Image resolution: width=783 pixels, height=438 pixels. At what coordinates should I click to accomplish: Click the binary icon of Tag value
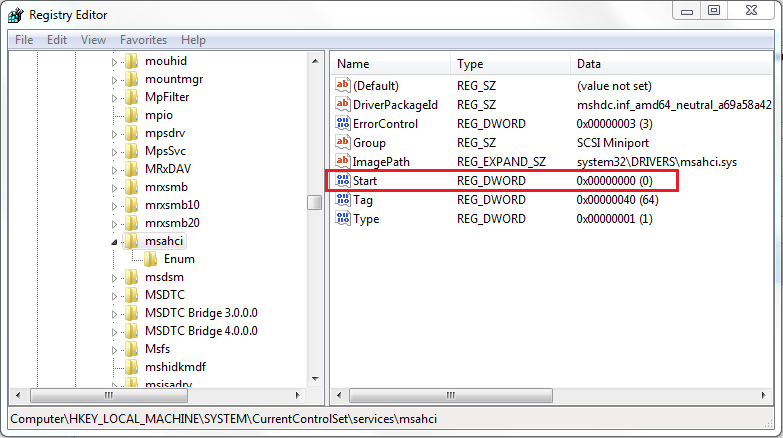click(x=343, y=199)
